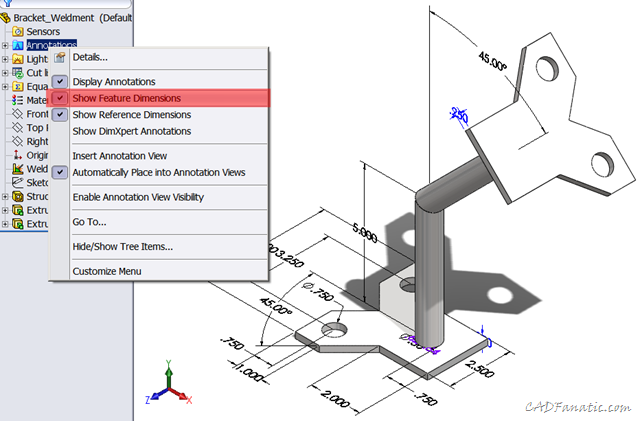Screen dimensions: 640x421
Task: Click the Ø.750 hole dimension
Action: [317, 291]
